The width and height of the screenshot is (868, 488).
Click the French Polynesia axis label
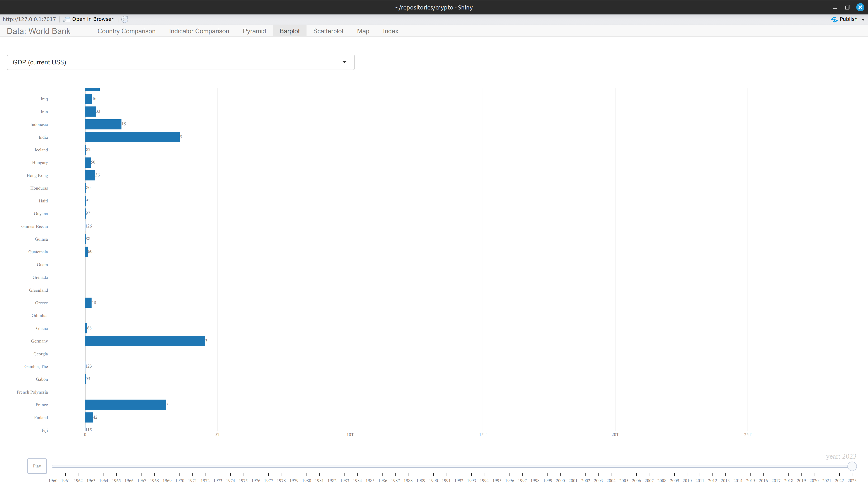[x=32, y=392]
